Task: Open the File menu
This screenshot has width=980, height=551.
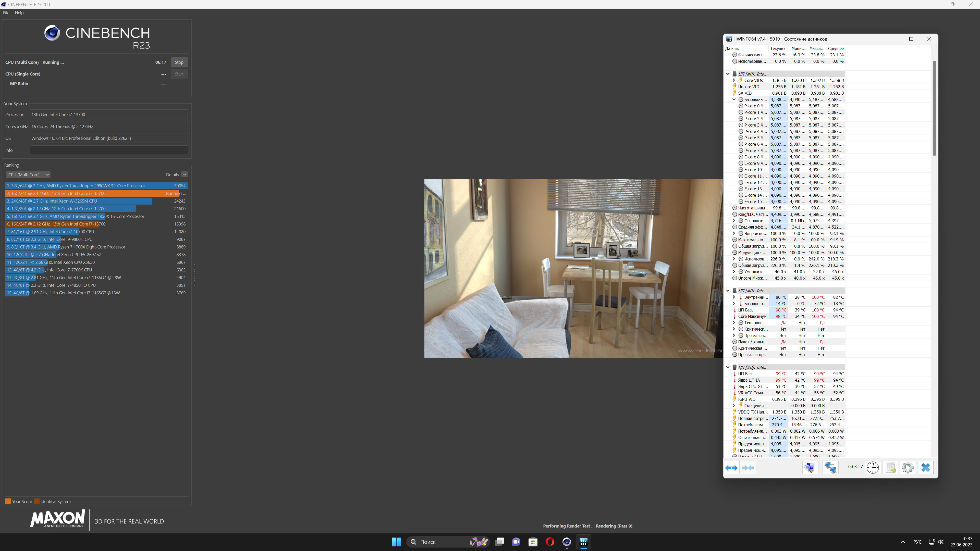Action: [x=6, y=12]
